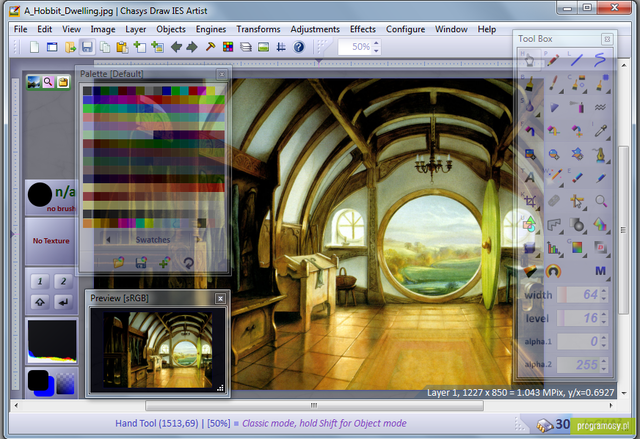Increase the zoom percentage with up arrow

point(376,43)
